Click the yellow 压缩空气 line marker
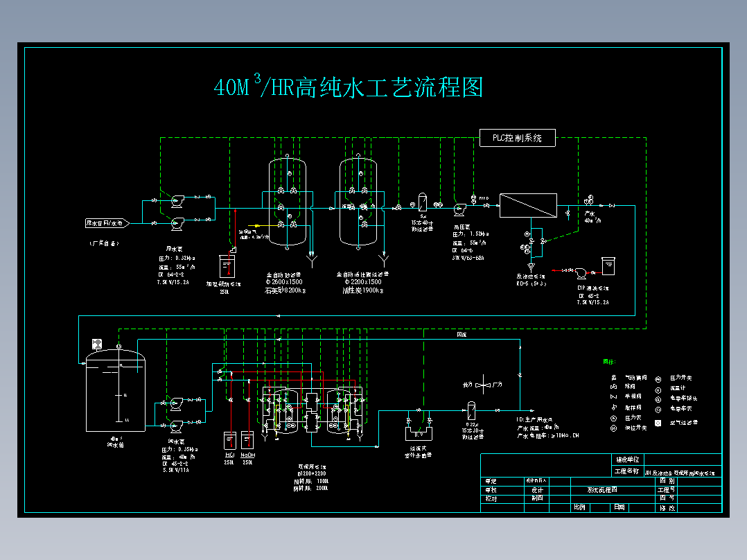Viewport: 747px width, 560px height. click(x=256, y=225)
